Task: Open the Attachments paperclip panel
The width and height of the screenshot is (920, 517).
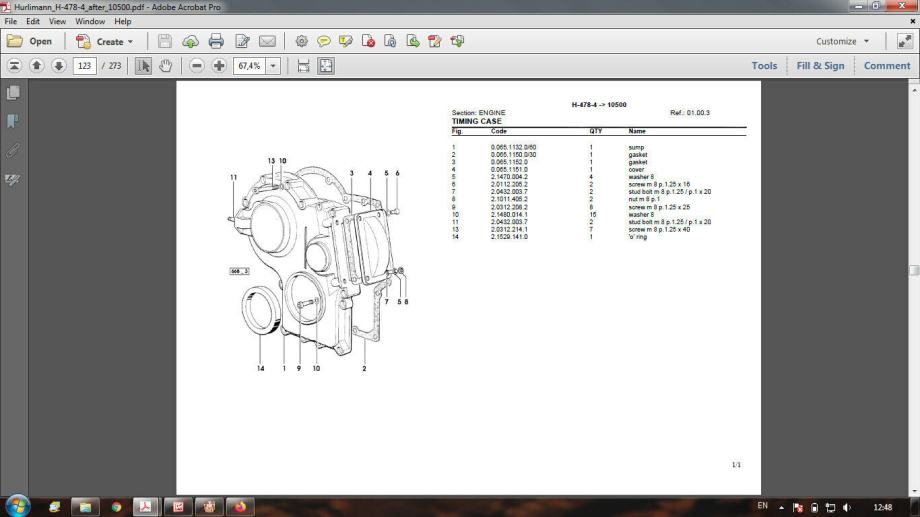Action: (13, 150)
